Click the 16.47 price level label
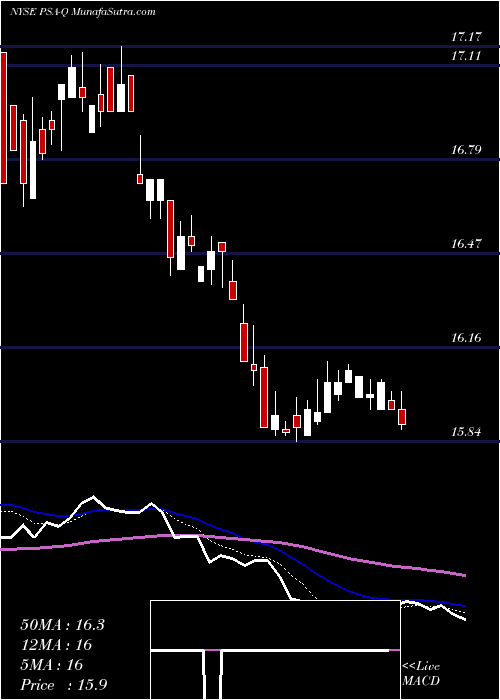The width and height of the screenshot is (500, 700). click(467, 244)
